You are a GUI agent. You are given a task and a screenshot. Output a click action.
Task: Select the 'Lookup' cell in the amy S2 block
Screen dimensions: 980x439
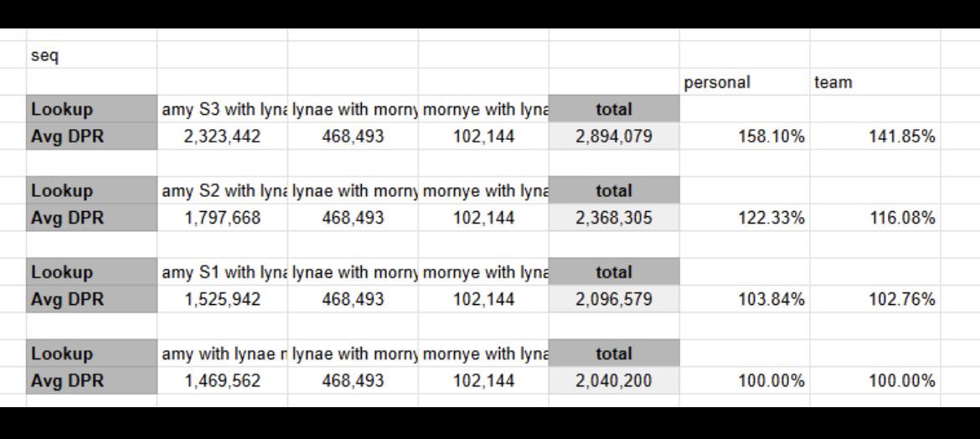click(91, 190)
